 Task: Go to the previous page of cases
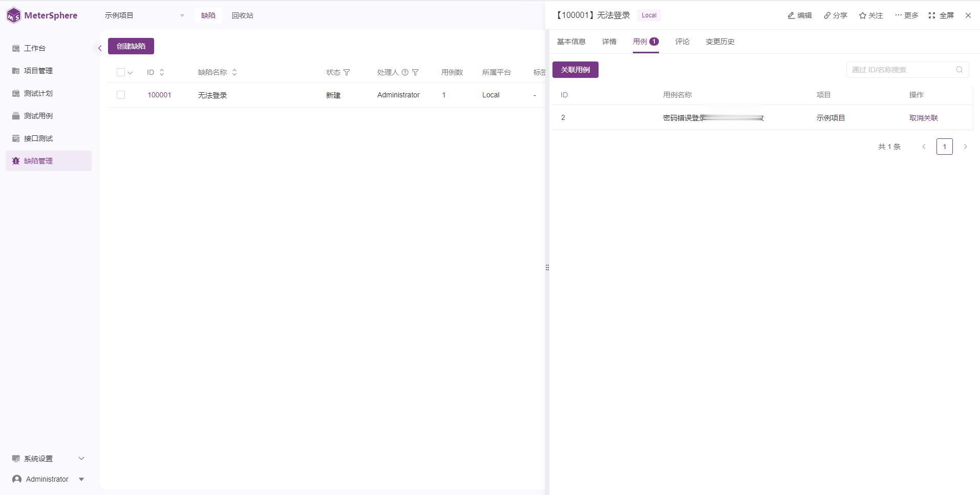924,147
